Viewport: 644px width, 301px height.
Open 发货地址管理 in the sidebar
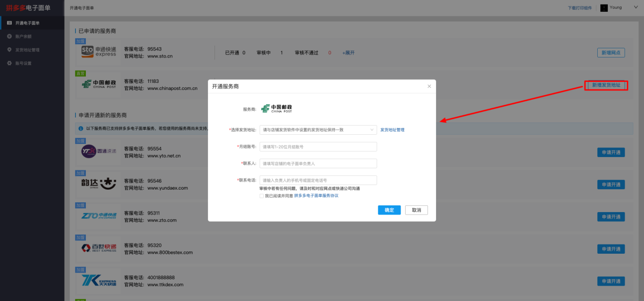click(27, 50)
